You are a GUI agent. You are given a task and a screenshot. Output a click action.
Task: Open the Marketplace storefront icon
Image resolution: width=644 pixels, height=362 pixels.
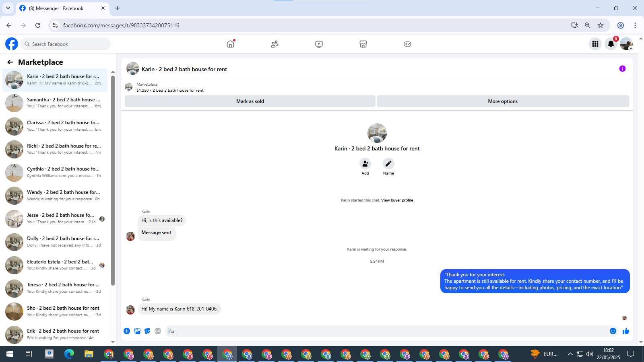click(x=363, y=44)
